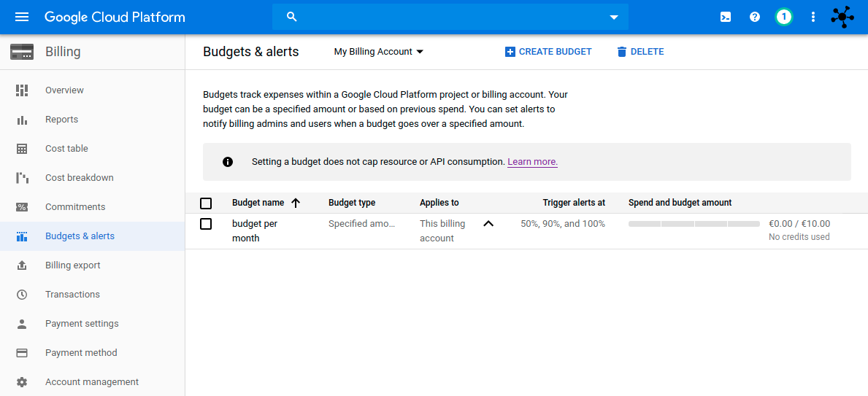Activate Cloud Shell terminal icon
The image size is (868, 396).
[726, 17]
